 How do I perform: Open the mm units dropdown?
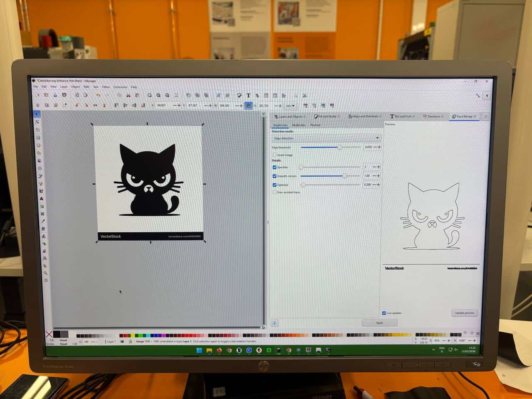click(290, 106)
